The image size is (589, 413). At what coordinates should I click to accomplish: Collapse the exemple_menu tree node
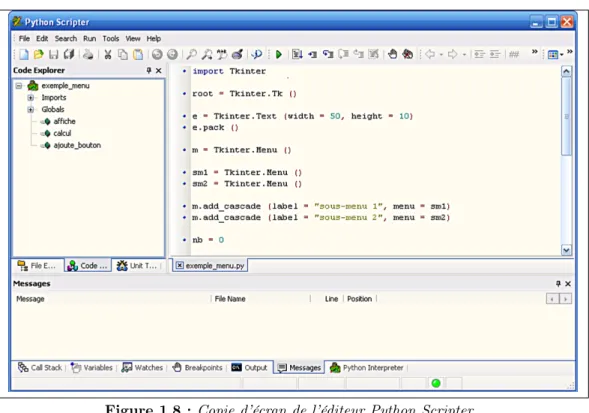pos(19,86)
